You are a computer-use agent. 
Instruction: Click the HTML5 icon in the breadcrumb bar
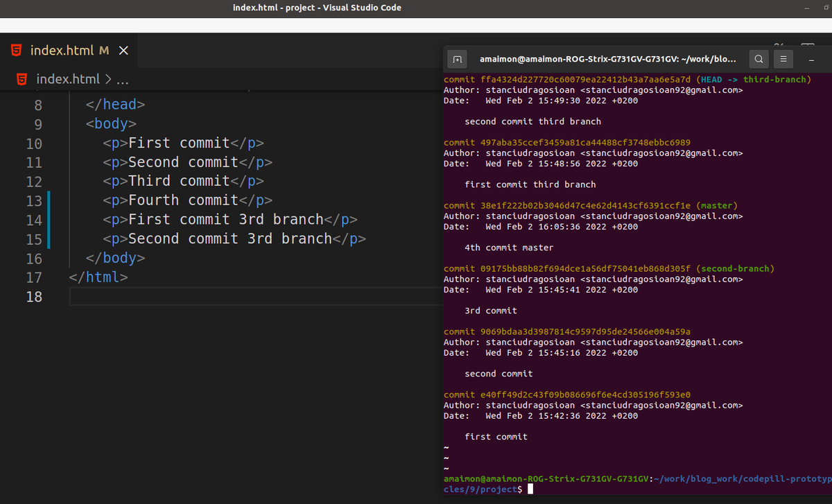[x=21, y=78]
